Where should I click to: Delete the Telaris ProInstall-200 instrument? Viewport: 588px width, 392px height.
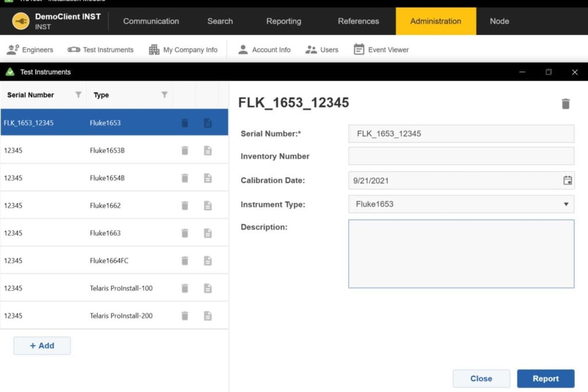click(x=185, y=316)
